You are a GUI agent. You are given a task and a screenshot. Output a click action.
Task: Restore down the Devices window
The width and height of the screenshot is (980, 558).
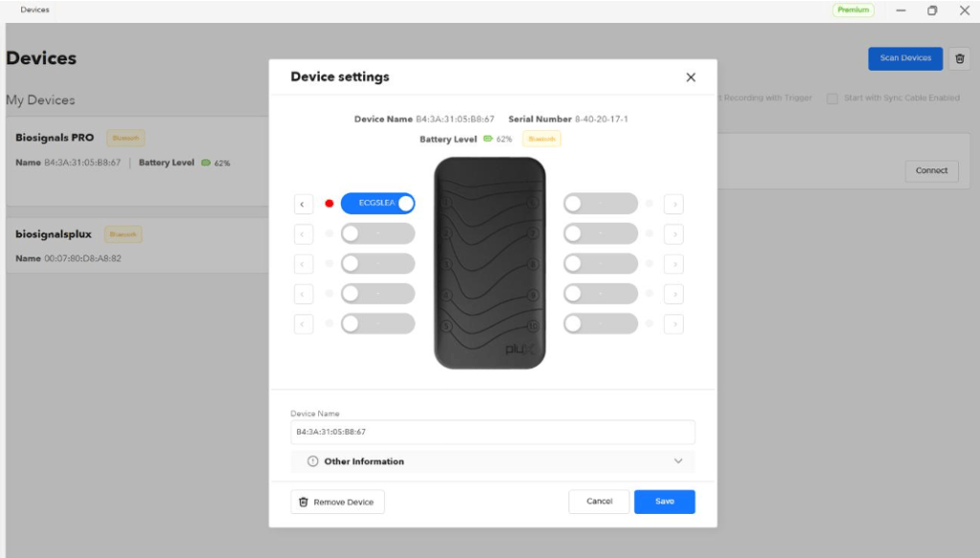click(932, 11)
